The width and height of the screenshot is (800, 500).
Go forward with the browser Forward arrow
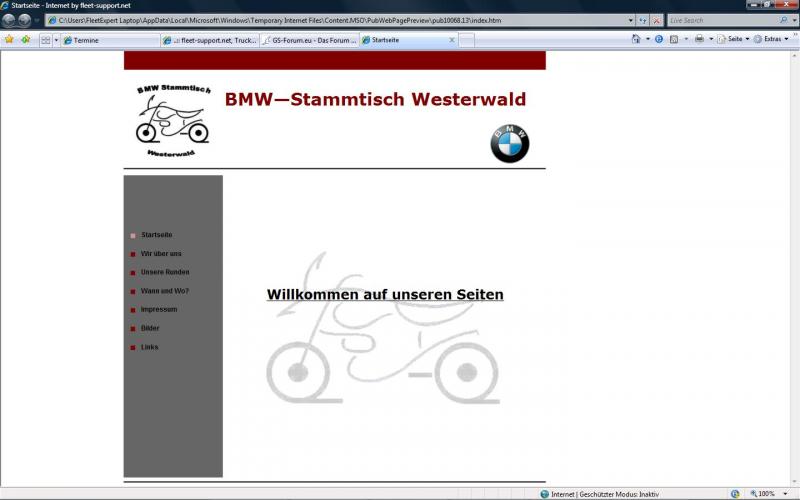(24, 20)
